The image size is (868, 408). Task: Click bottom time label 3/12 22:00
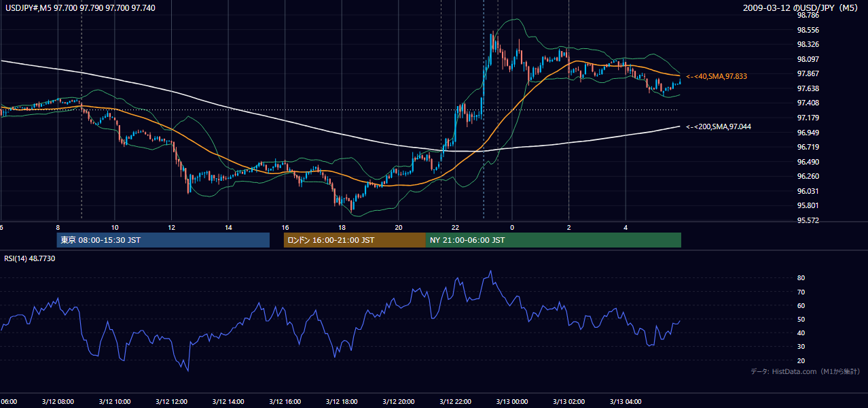pyautogui.click(x=455, y=401)
